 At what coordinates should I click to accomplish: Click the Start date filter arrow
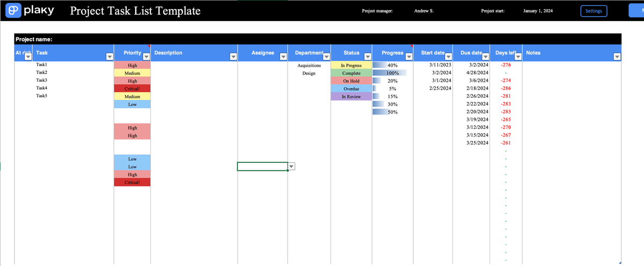(448, 56)
